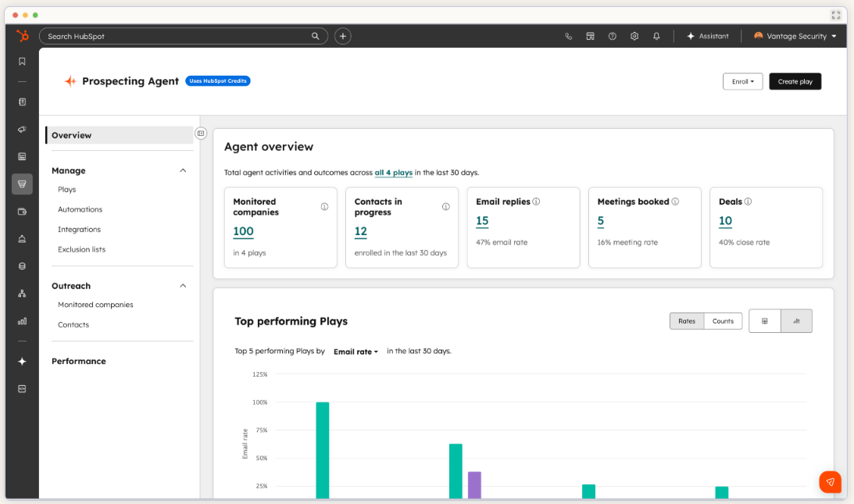The image size is (854, 504).
Task: Open the Enroll dropdown
Action: 743,81
